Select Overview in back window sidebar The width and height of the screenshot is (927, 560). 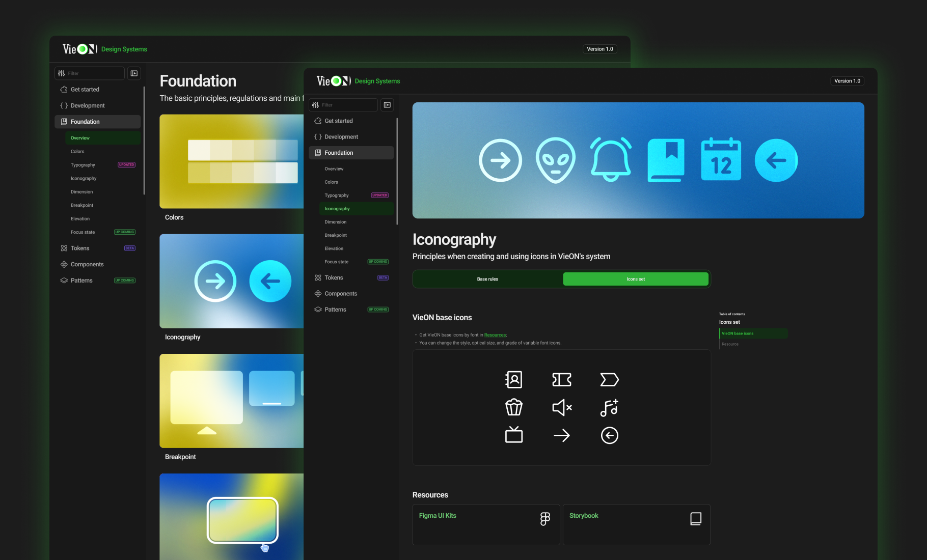(102, 138)
